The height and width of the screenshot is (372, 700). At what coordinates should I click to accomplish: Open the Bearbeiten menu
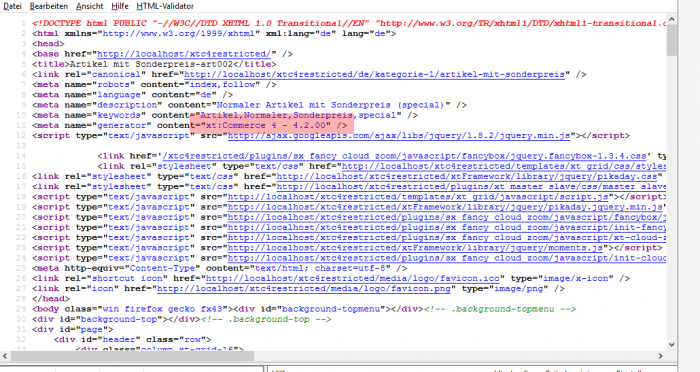coord(49,6)
